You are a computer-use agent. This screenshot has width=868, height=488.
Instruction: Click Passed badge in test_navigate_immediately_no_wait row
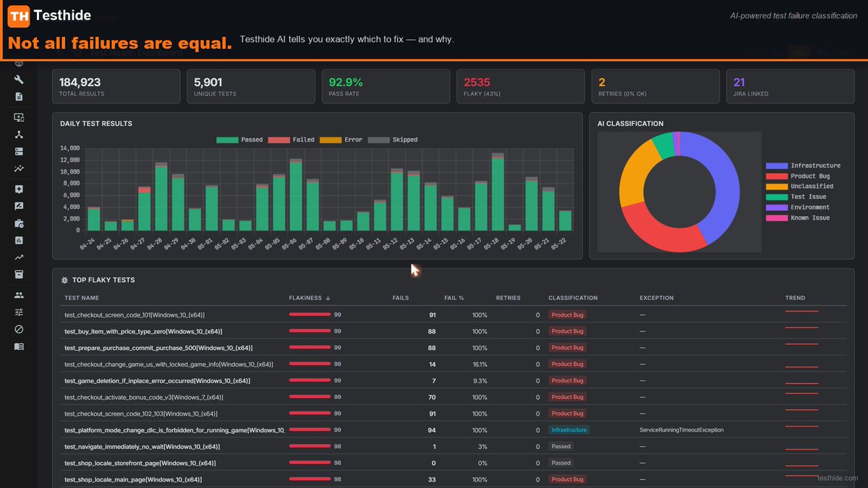pyautogui.click(x=561, y=446)
